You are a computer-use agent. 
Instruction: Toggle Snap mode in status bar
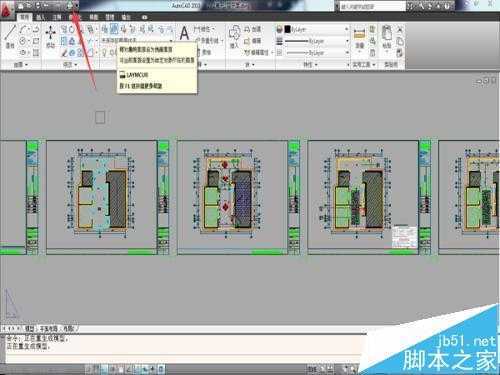coord(89,369)
